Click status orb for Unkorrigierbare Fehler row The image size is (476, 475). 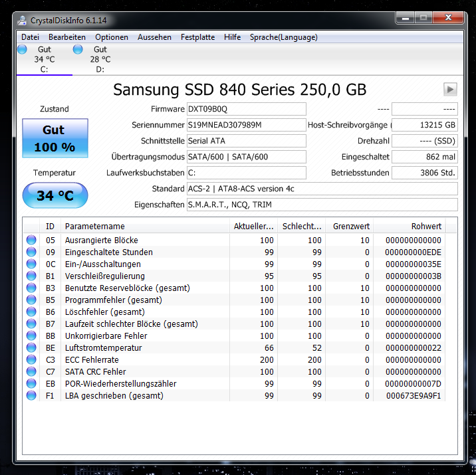point(31,335)
